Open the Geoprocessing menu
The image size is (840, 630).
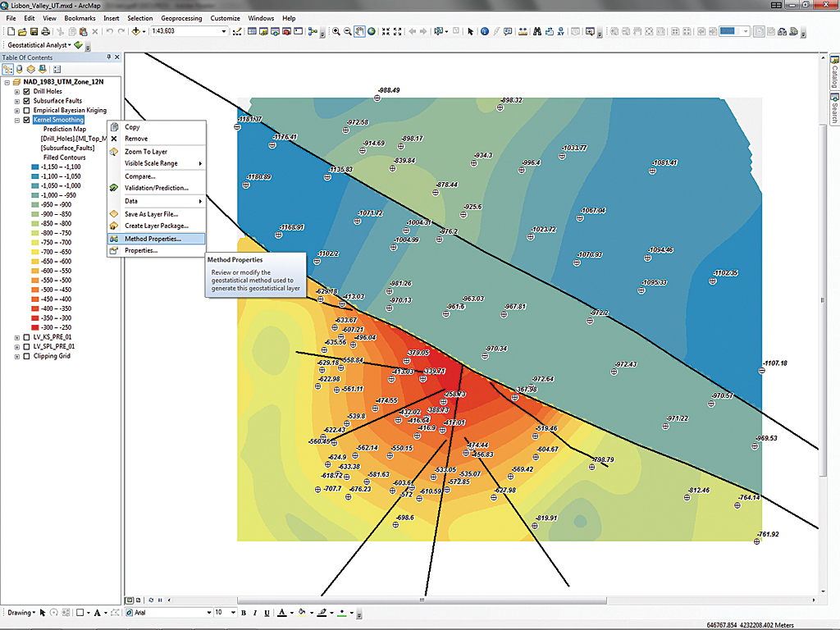(181, 17)
